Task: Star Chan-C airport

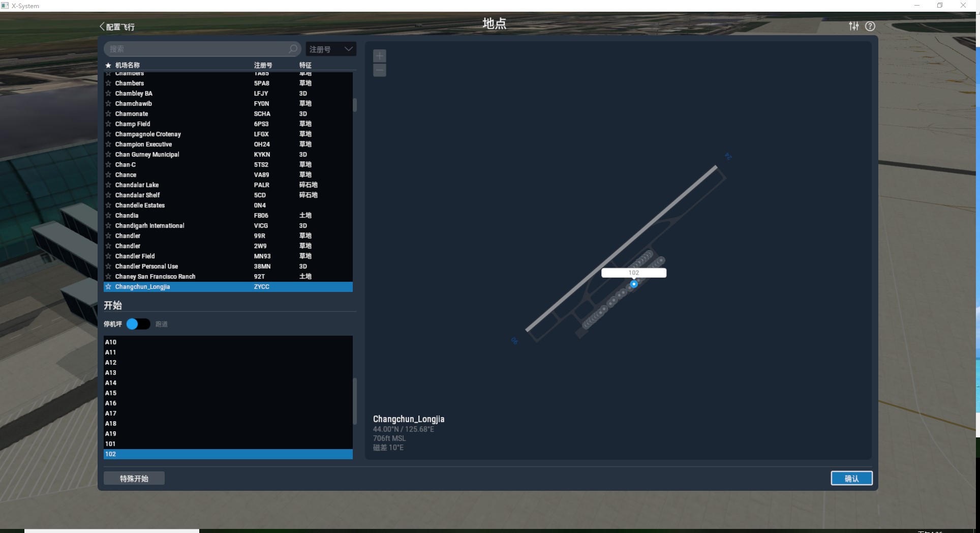Action: pyautogui.click(x=108, y=165)
